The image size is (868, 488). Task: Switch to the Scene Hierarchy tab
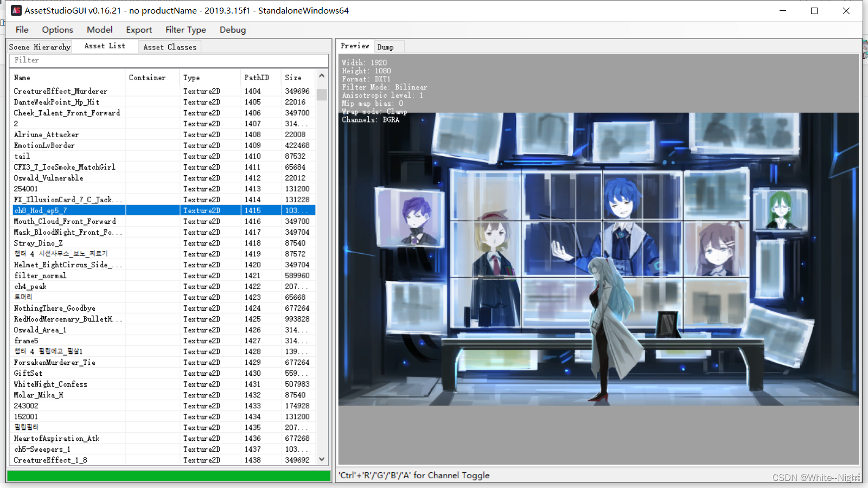pyautogui.click(x=40, y=47)
